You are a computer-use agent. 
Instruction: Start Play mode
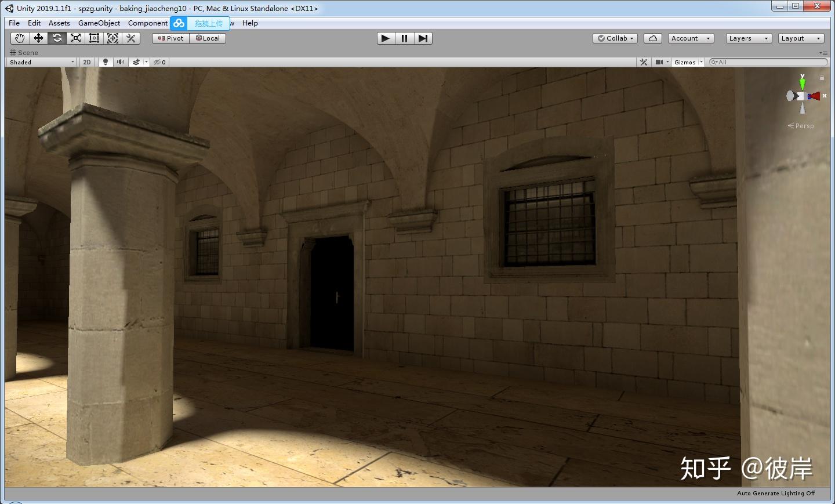[x=386, y=38]
